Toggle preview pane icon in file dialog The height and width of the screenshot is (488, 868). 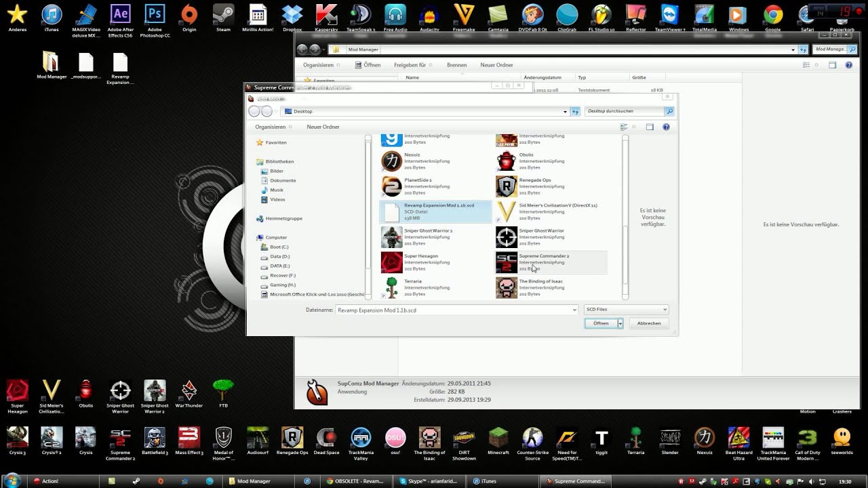650,127
